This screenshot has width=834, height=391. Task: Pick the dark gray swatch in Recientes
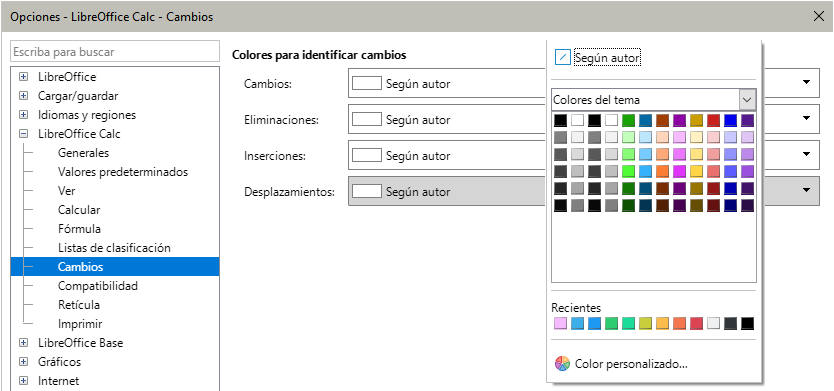pyautogui.click(x=730, y=323)
